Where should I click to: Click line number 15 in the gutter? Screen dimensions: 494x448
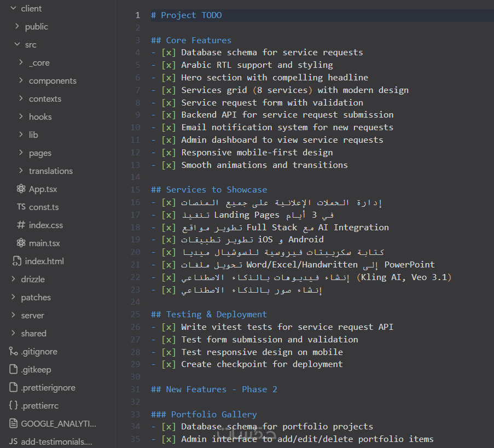tap(136, 190)
